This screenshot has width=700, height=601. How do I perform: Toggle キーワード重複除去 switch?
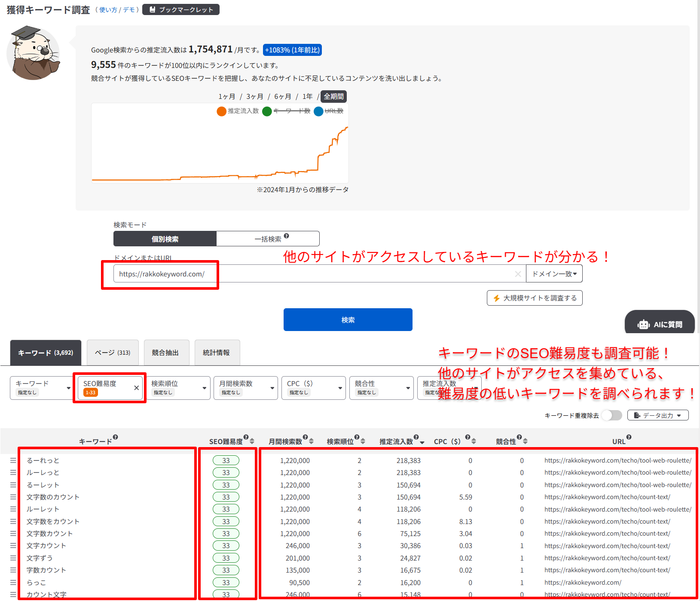click(x=611, y=415)
